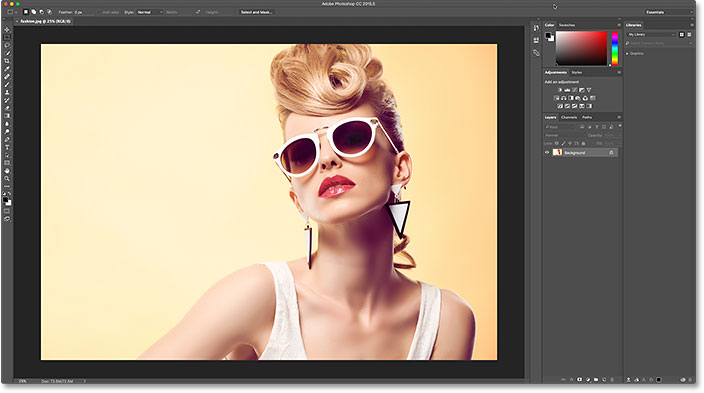This screenshot has height=393, width=704.
Task: Select the Move tool
Action: click(x=7, y=29)
